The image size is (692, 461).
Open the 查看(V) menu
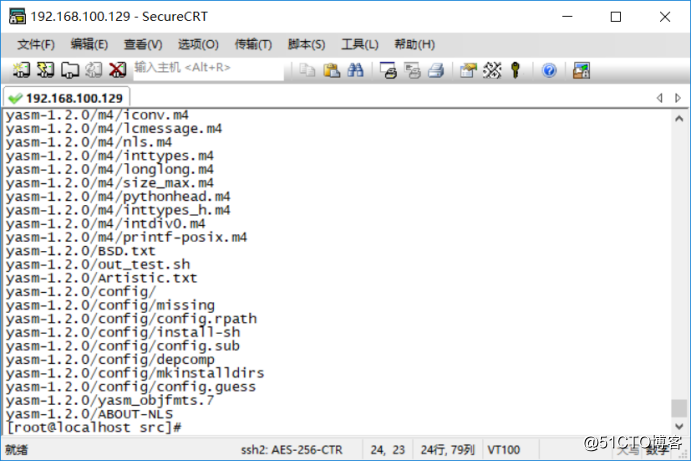[x=143, y=44]
